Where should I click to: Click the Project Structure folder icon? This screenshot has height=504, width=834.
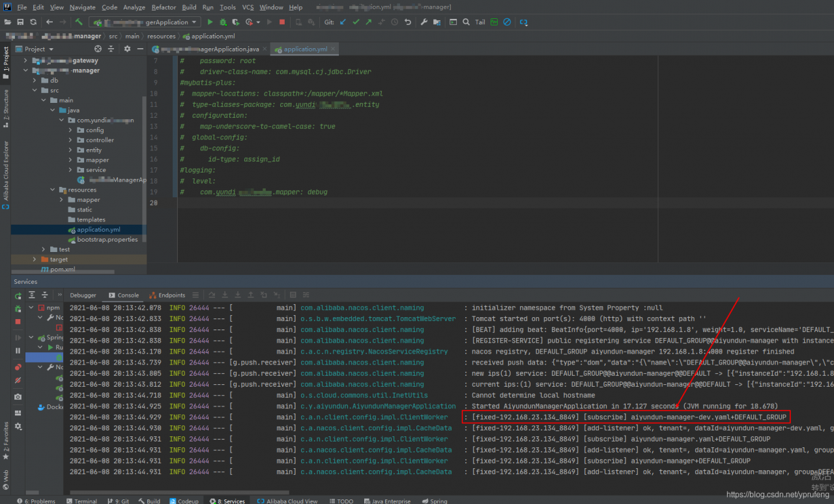(x=437, y=22)
